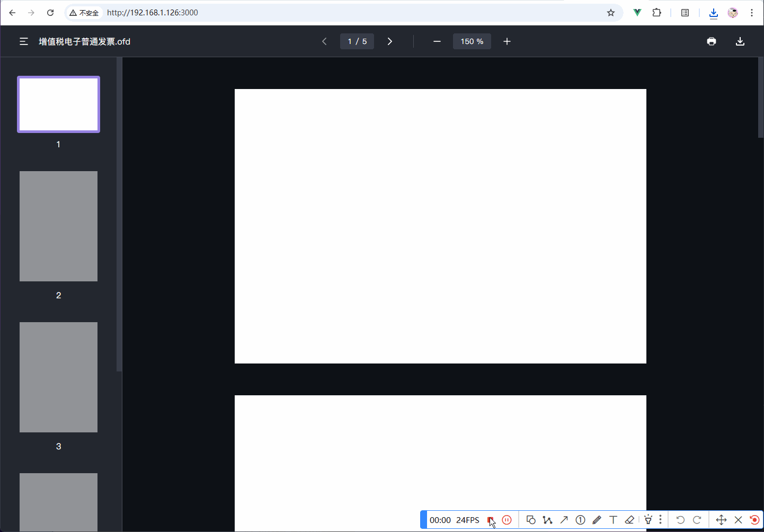Viewport: 764px width, 532px height.
Task: Select page 1 thumbnail
Action: pos(58,104)
